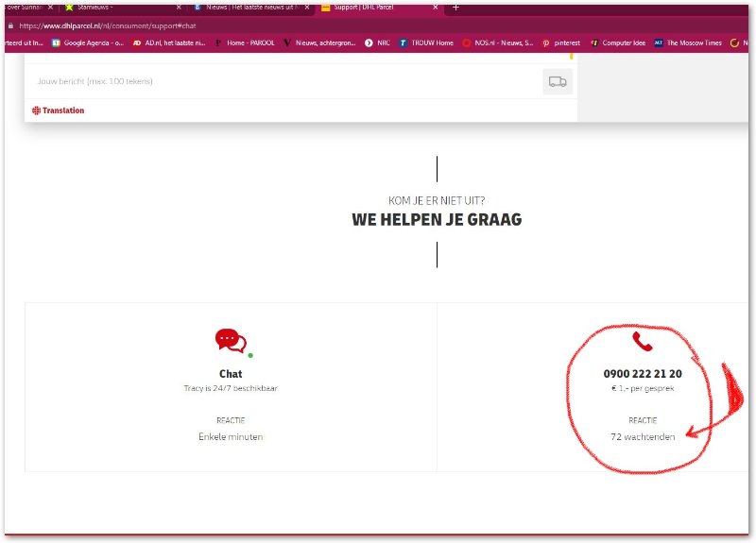Screen dimensions: 756x543
Task: Click the 'KOM JE ER NIET UIT?' text
Action: [x=437, y=200]
